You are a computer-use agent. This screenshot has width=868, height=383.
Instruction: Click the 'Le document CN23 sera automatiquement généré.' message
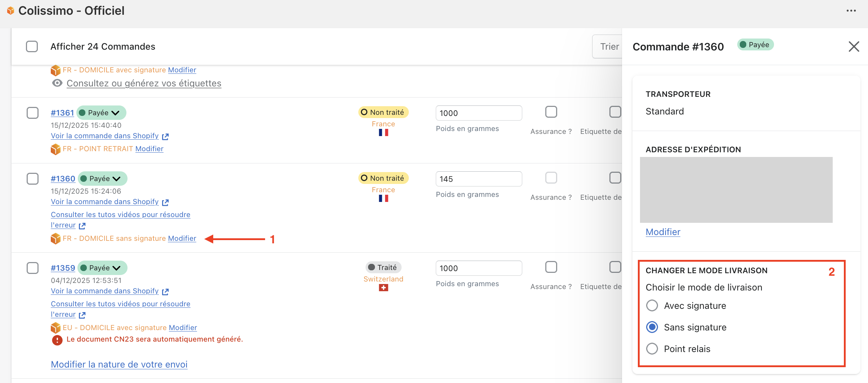point(155,339)
